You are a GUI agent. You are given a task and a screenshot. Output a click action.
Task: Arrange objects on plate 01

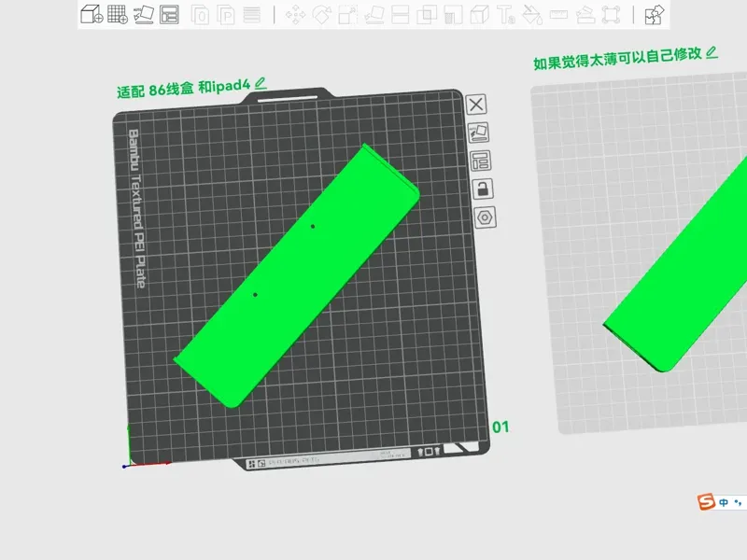pos(481,161)
